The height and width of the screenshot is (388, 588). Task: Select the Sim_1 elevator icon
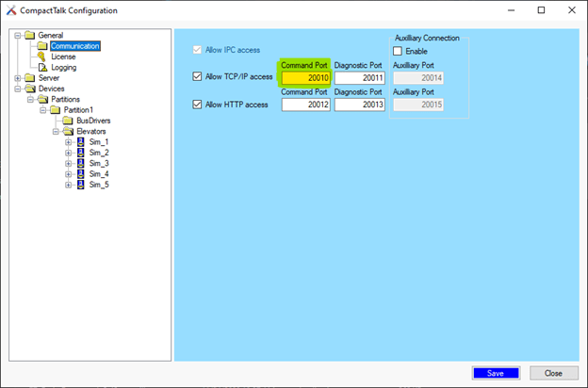tap(81, 142)
